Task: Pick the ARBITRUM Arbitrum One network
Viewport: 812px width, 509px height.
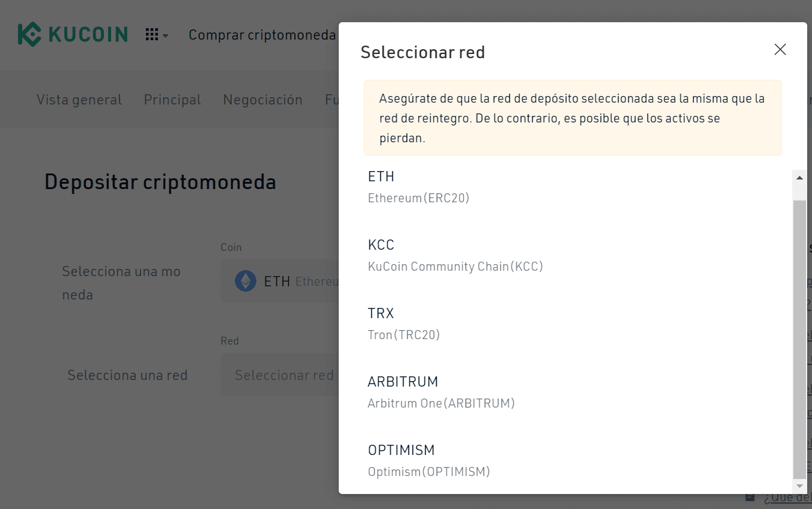Action: (x=566, y=392)
